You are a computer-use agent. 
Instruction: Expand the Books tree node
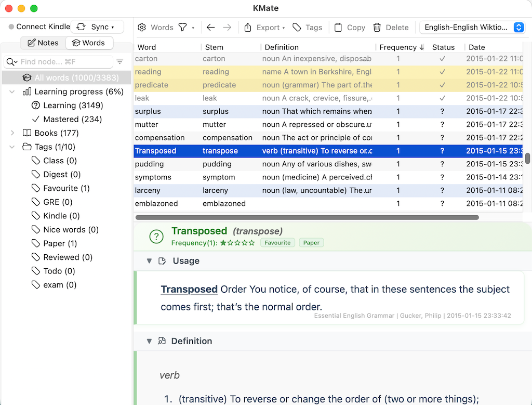[x=12, y=133]
